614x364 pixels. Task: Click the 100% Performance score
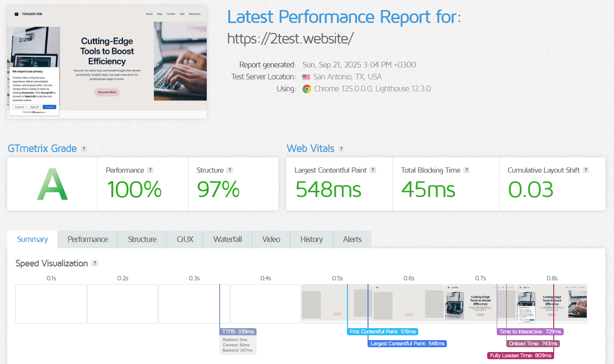[134, 189]
